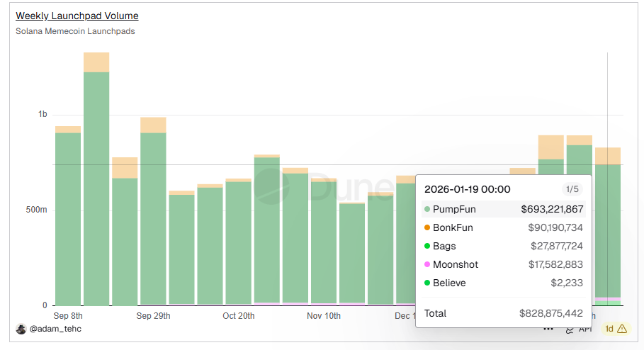The image size is (644, 350).
Task: Click the warning triangle on the 1d badge
Action: coord(622,329)
